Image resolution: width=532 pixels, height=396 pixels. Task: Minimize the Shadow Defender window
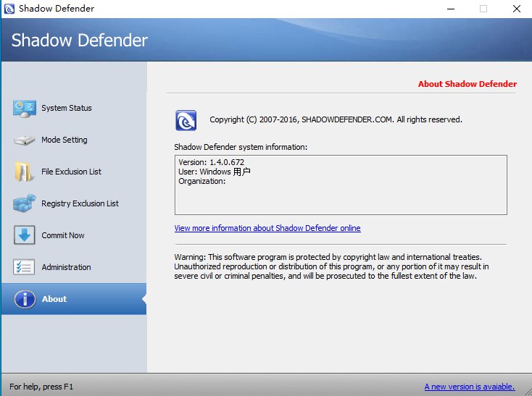[451, 9]
